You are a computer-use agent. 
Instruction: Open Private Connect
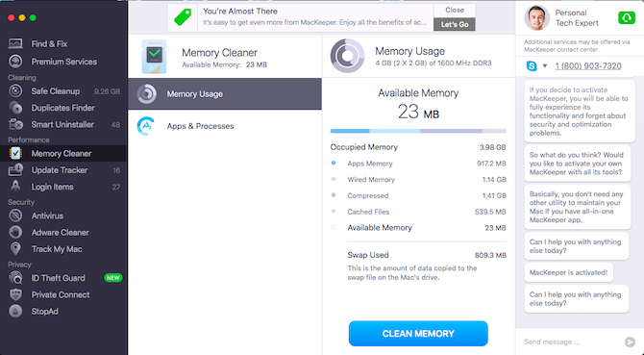pyautogui.click(x=63, y=294)
